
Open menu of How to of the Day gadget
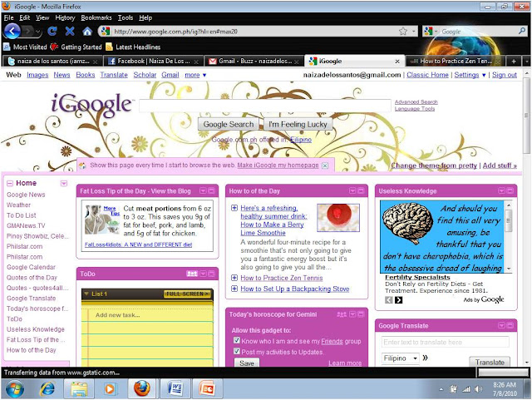(352, 190)
